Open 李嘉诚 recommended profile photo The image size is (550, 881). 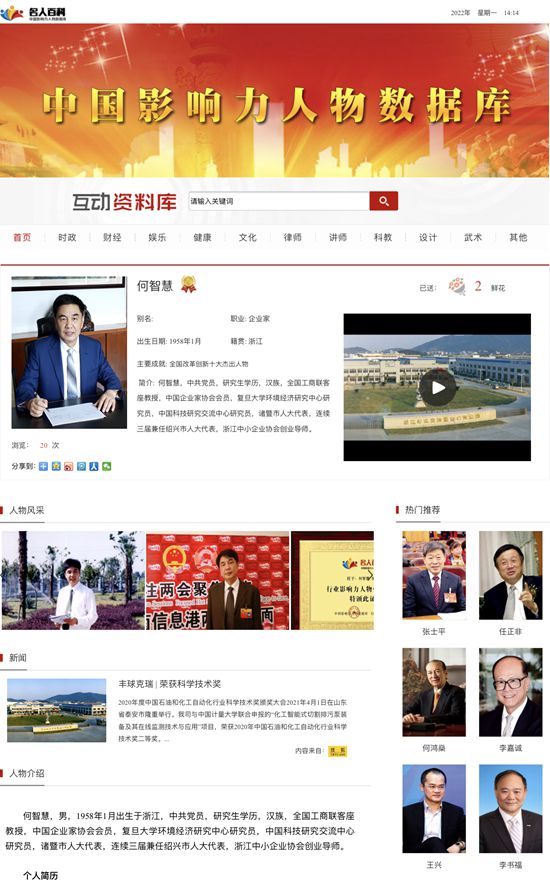click(511, 692)
